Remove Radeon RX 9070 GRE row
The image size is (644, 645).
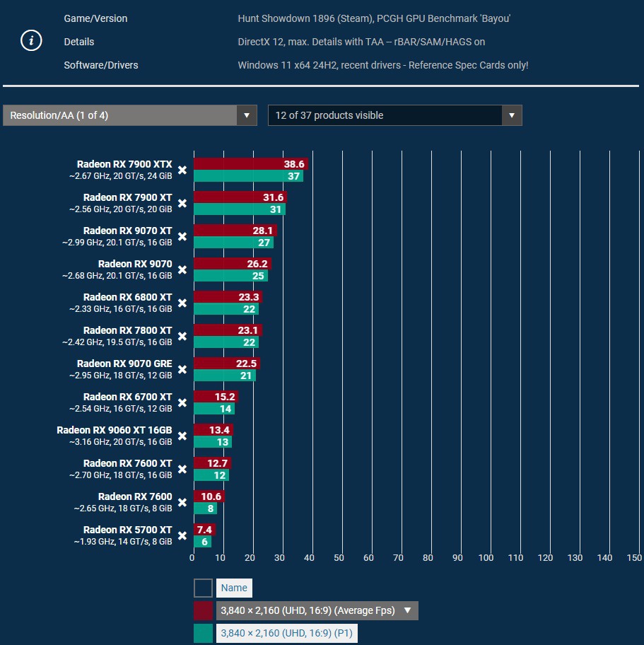pyautogui.click(x=182, y=369)
